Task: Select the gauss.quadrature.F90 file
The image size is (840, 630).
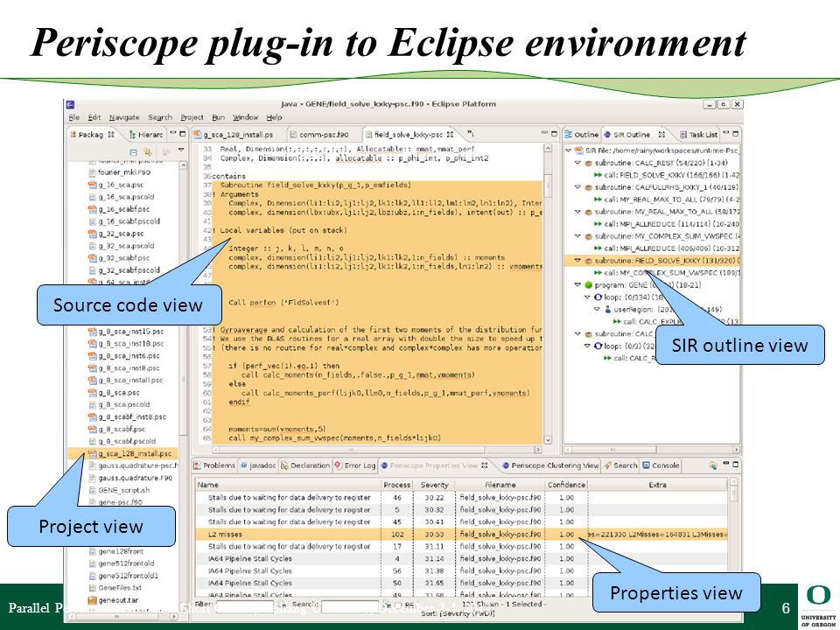Action: 130,478
